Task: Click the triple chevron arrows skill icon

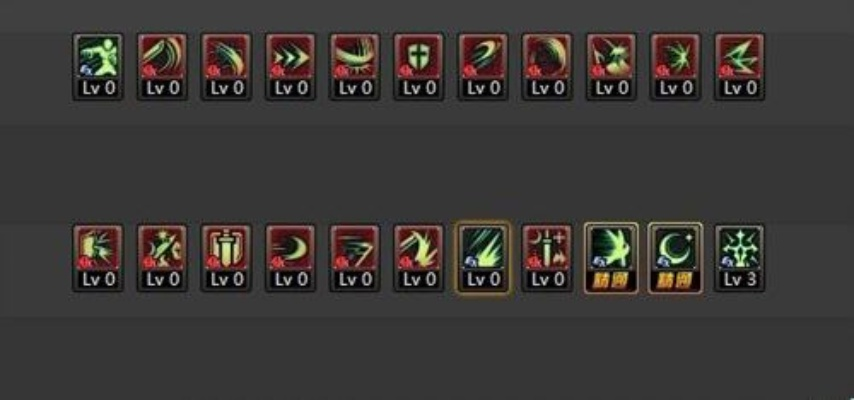Action: pyautogui.click(x=290, y=66)
